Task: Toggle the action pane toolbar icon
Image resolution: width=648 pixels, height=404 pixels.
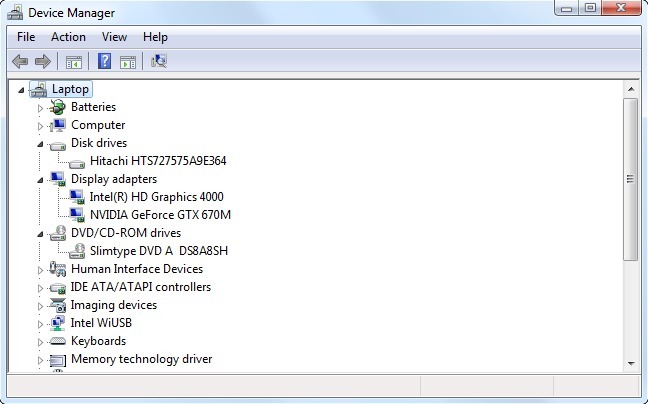Action: coord(128,62)
